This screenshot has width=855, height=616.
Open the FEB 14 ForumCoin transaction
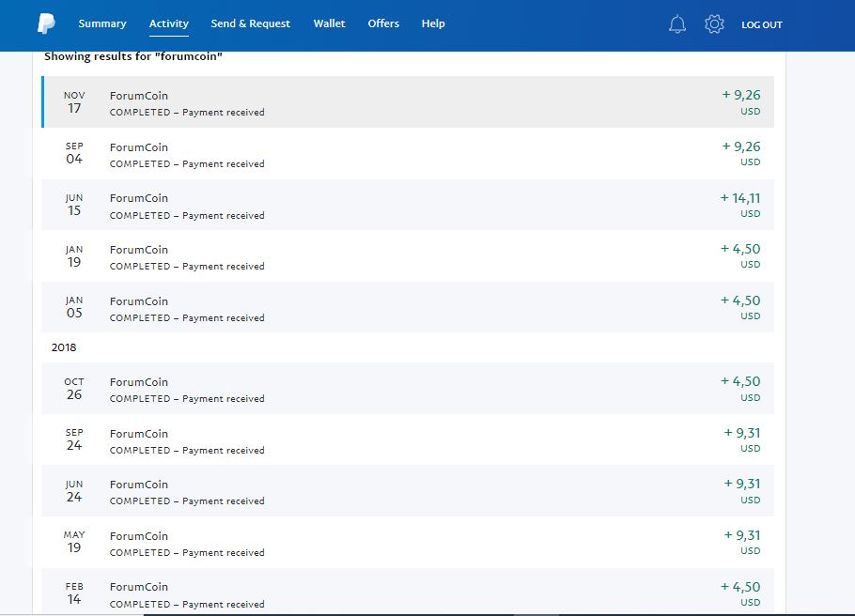[x=408, y=592]
